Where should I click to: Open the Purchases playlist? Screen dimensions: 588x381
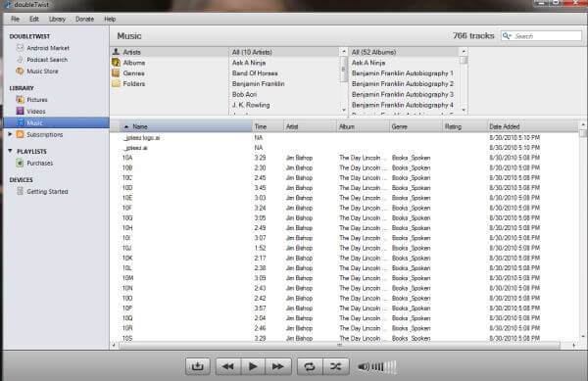click(x=39, y=164)
